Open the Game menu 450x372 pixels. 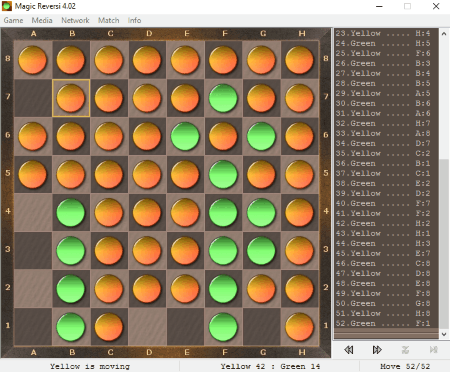tap(13, 20)
